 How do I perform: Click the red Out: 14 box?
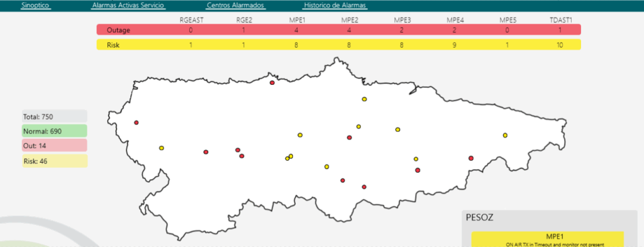pos(55,146)
